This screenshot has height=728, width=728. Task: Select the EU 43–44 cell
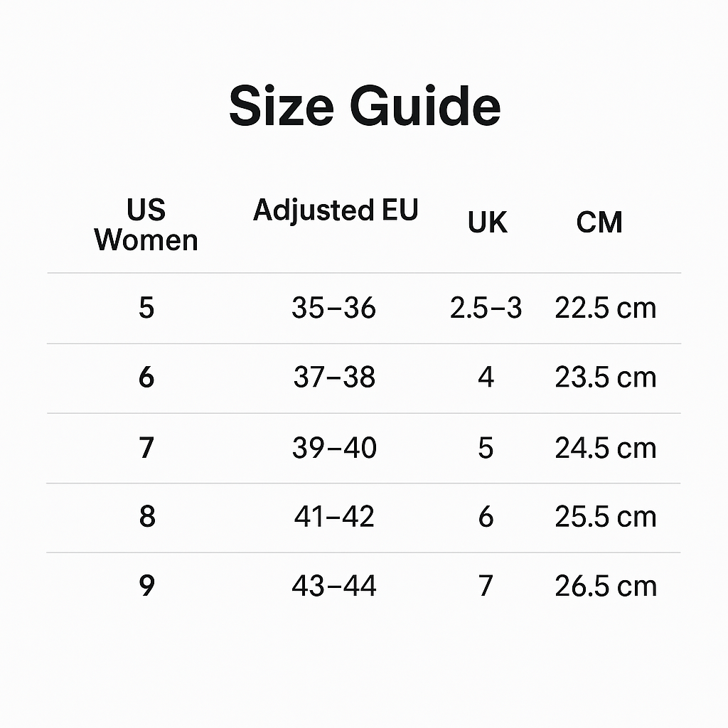point(334,586)
